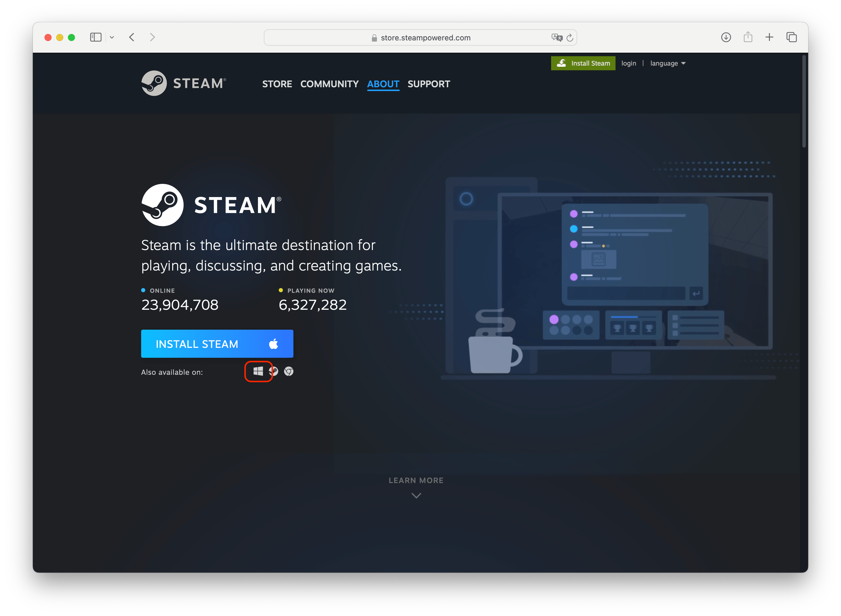Reload the page using the refresh icon
The height and width of the screenshot is (616, 841).
(x=569, y=37)
